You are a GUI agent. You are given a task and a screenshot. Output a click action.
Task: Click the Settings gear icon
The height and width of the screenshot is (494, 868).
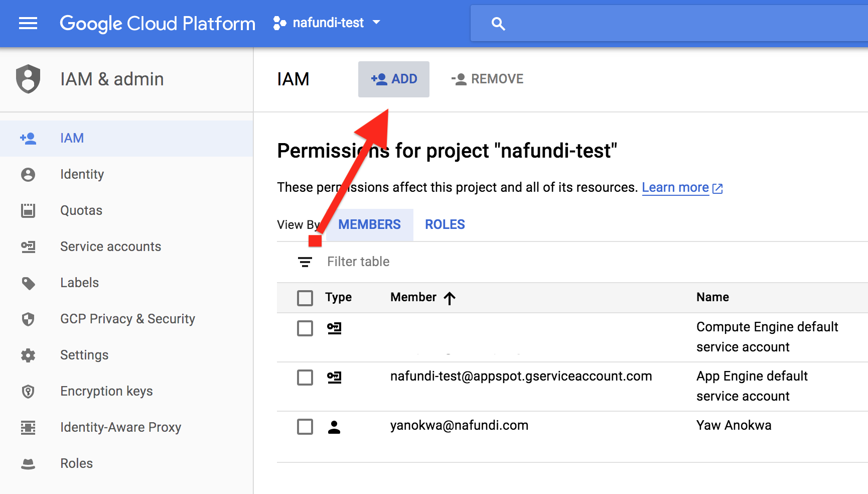click(x=28, y=355)
